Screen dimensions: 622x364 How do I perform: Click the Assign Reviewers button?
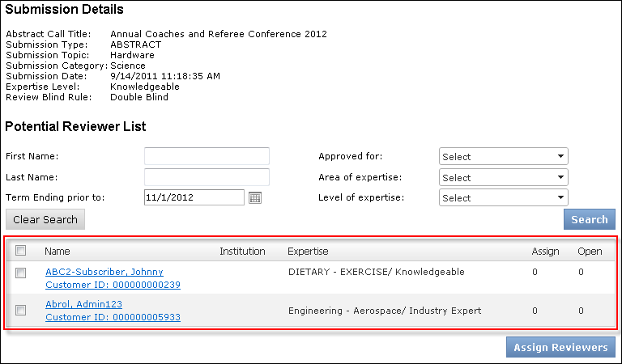click(560, 347)
